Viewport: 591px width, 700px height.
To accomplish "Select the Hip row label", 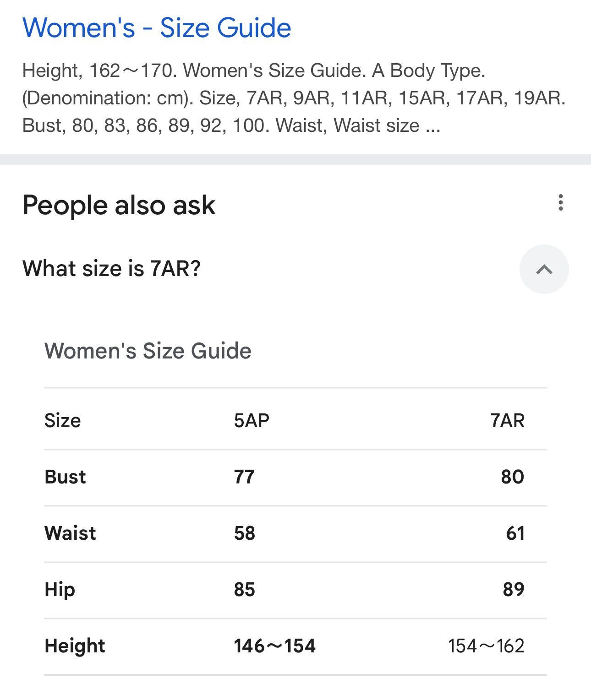I will 60,590.
